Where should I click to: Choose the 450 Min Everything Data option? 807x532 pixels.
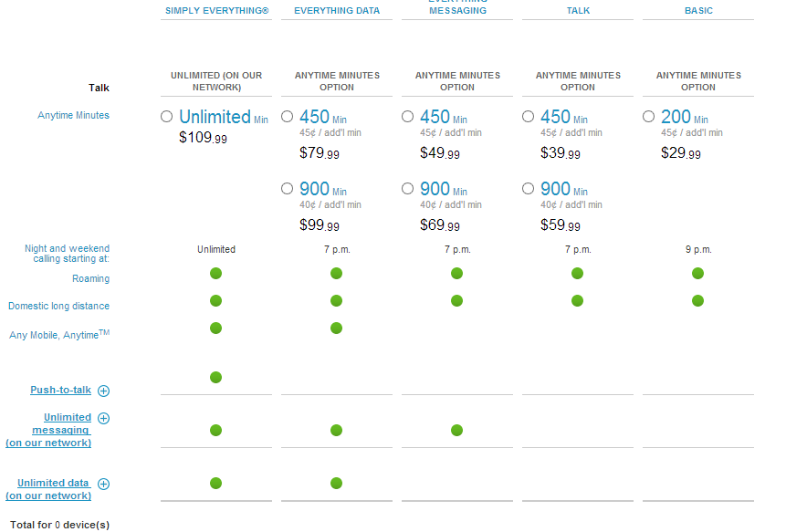pos(287,116)
